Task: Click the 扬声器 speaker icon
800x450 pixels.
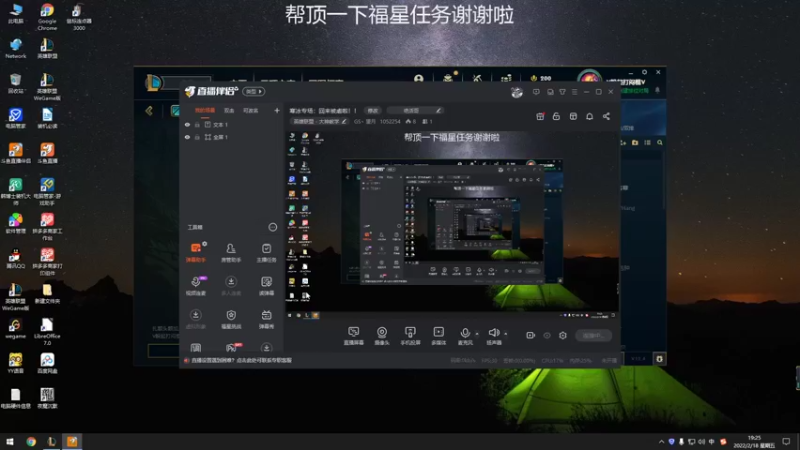Action: click(x=494, y=335)
